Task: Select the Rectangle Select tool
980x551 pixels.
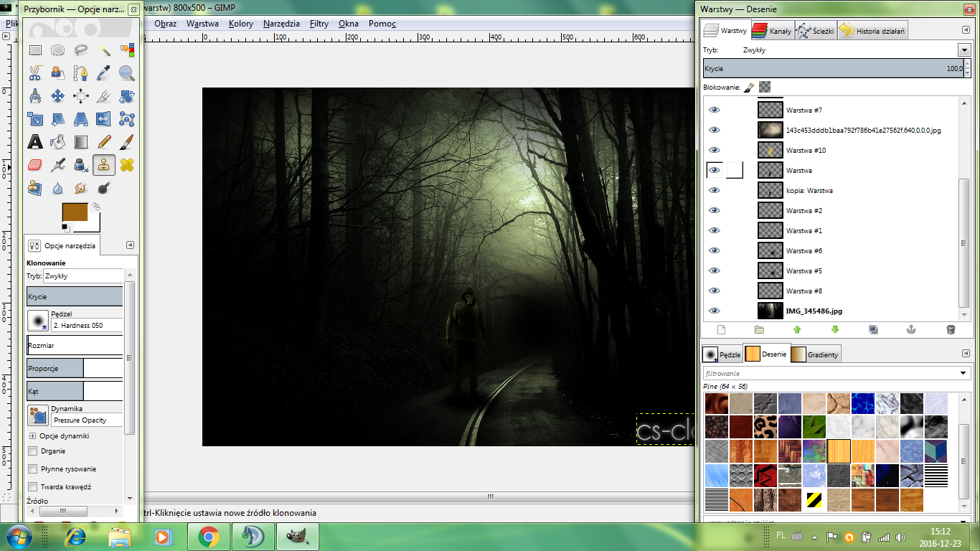Action: click(x=35, y=50)
